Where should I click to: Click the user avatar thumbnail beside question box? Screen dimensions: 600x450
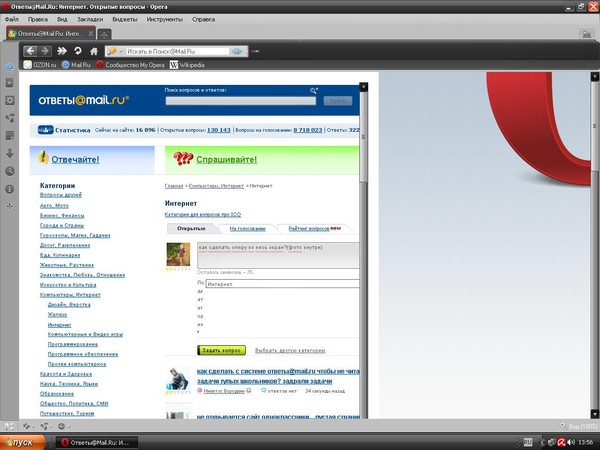[178, 254]
